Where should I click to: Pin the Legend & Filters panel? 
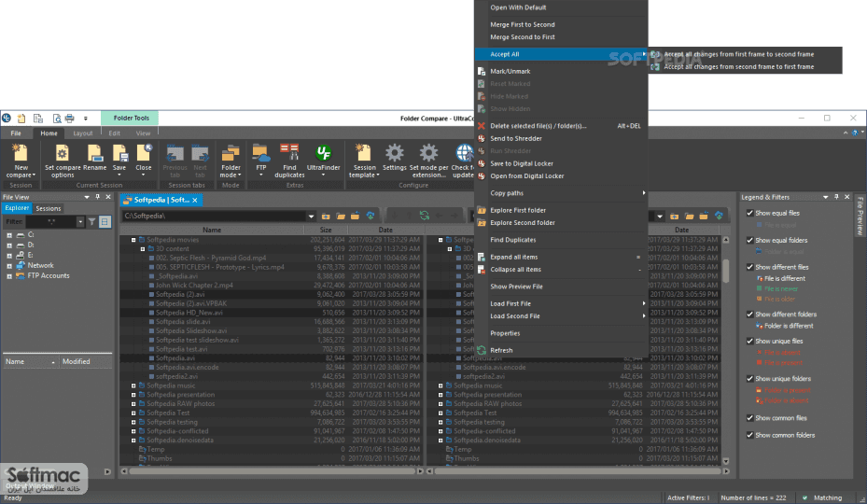tap(836, 197)
